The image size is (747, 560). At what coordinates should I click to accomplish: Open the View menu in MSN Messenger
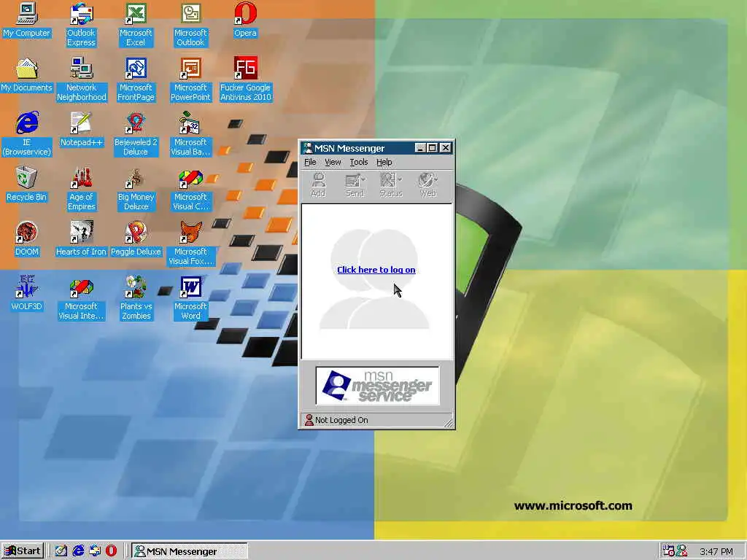(x=333, y=162)
